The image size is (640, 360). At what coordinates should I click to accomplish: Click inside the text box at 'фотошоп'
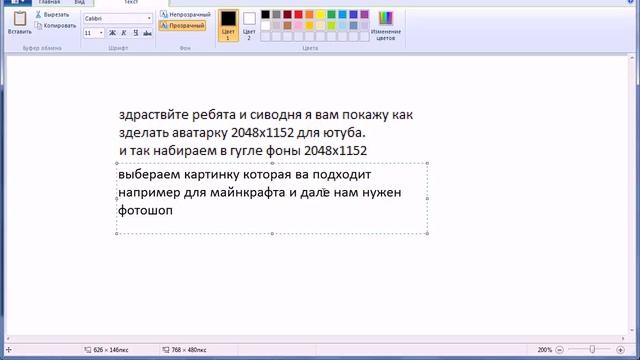[x=145, y=211]
